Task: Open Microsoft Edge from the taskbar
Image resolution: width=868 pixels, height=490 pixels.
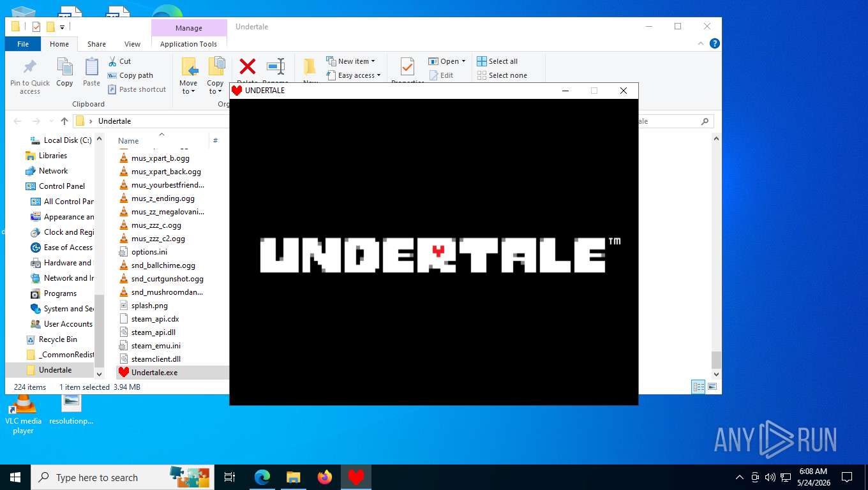Action: (262, 477)
